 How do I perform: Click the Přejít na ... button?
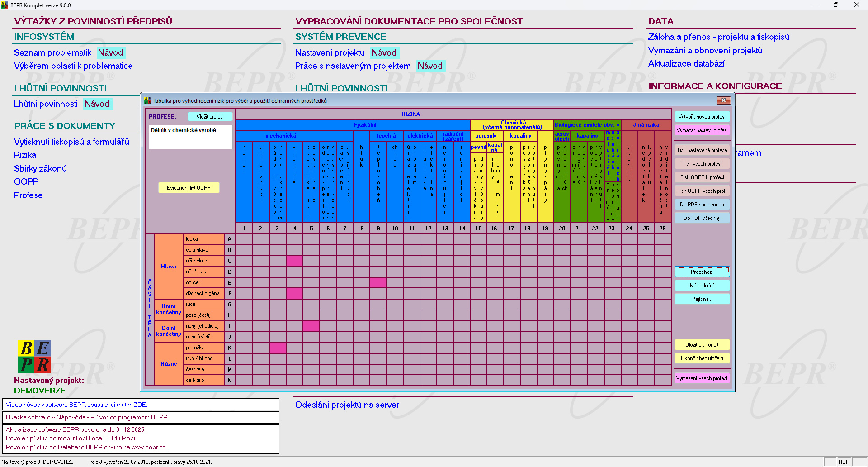pyautogui.click(x=702, y=299)
